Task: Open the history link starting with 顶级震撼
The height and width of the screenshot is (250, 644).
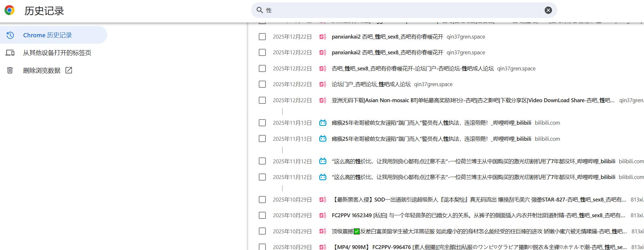Action: pyautogui.click(x=480, y=231)
